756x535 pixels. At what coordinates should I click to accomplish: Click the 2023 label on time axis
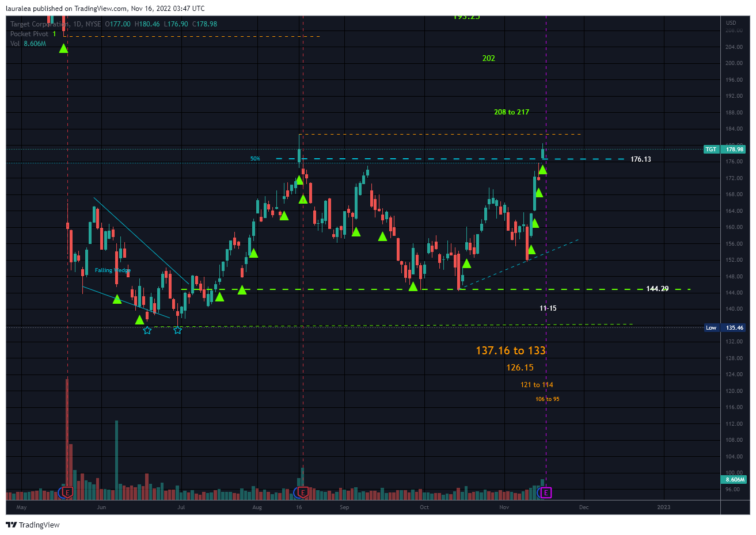coord(664,507)
